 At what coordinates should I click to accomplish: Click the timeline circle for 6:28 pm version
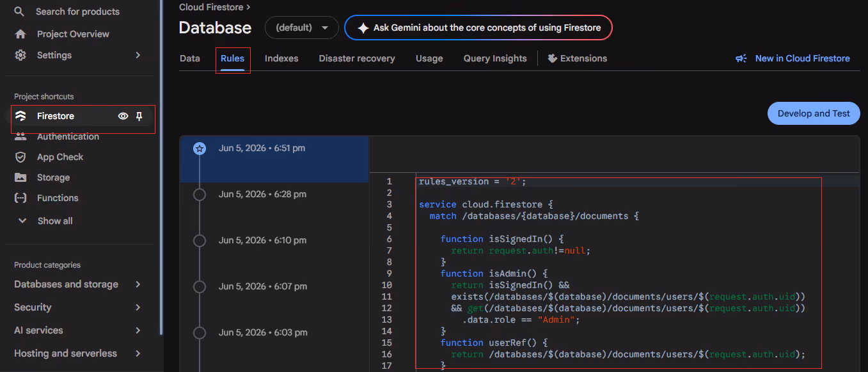point(200,195)
